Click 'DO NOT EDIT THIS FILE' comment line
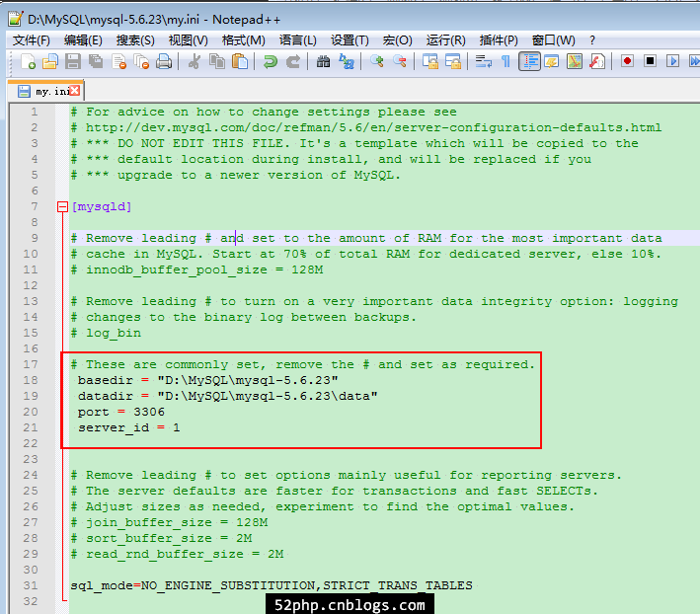The height and width of the screenshot is (614, 700). (354, 143)
